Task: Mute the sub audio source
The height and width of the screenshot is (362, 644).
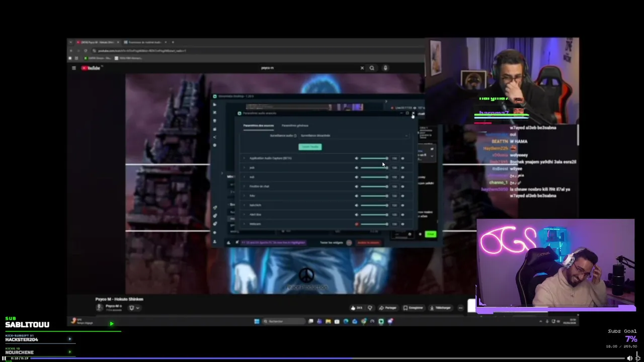Action: [356, 177]
